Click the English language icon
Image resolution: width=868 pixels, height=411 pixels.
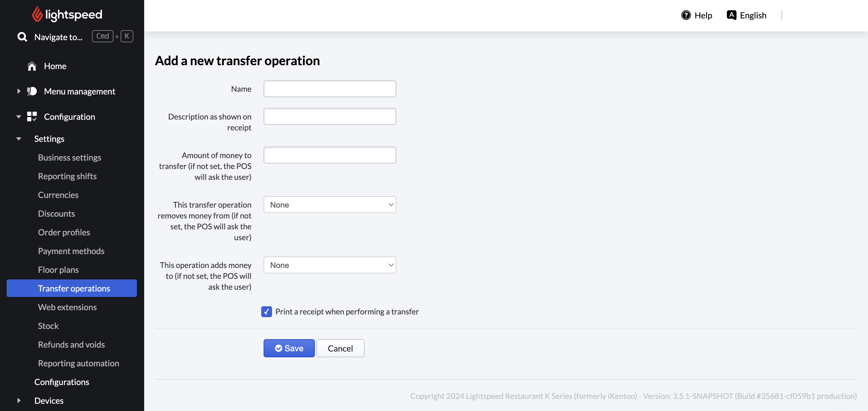pyautogui.click(x=731, y=15)
